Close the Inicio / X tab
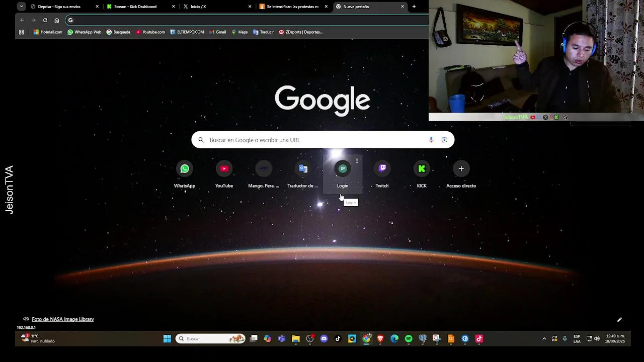644x362 pixels. [250, 7]
